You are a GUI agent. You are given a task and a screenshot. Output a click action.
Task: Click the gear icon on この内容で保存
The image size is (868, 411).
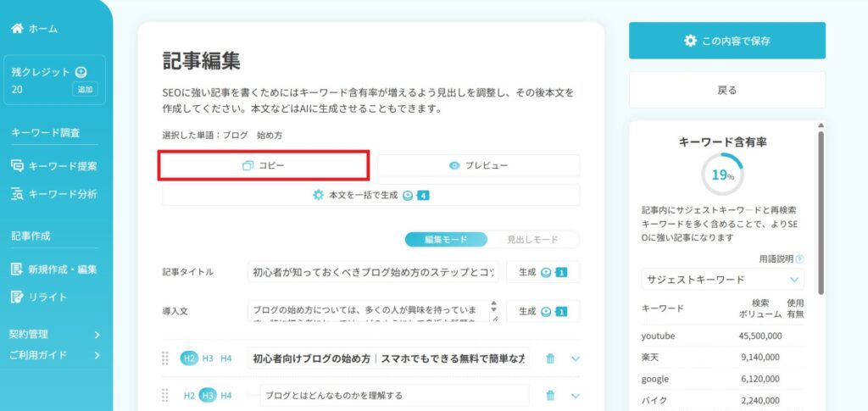pyautogui.click(x=690, y=41)
